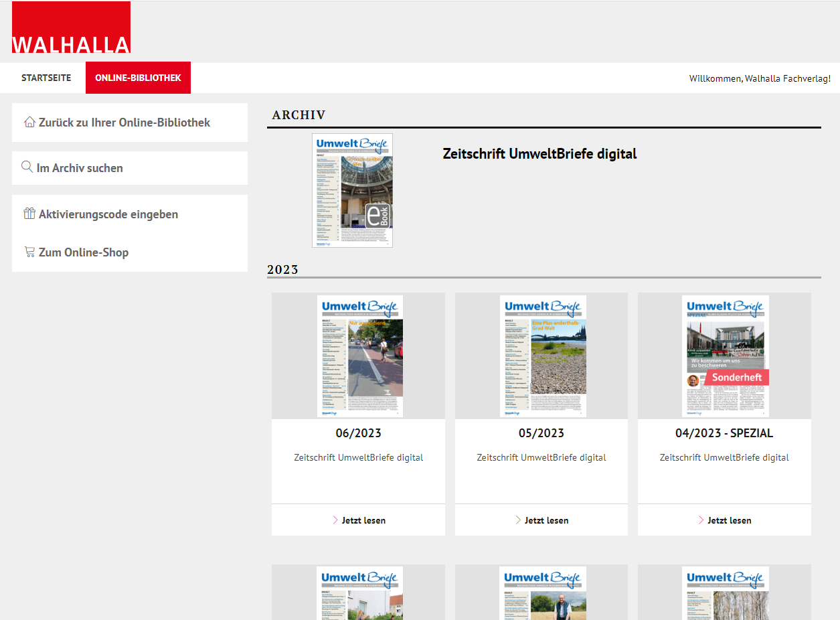Image resolution: width=840 pixels, height=620 pixels.
Task: Click the house icon beside Zurück zu Ihrer Online-Bibliothek
Action: (x=29, y=122)
